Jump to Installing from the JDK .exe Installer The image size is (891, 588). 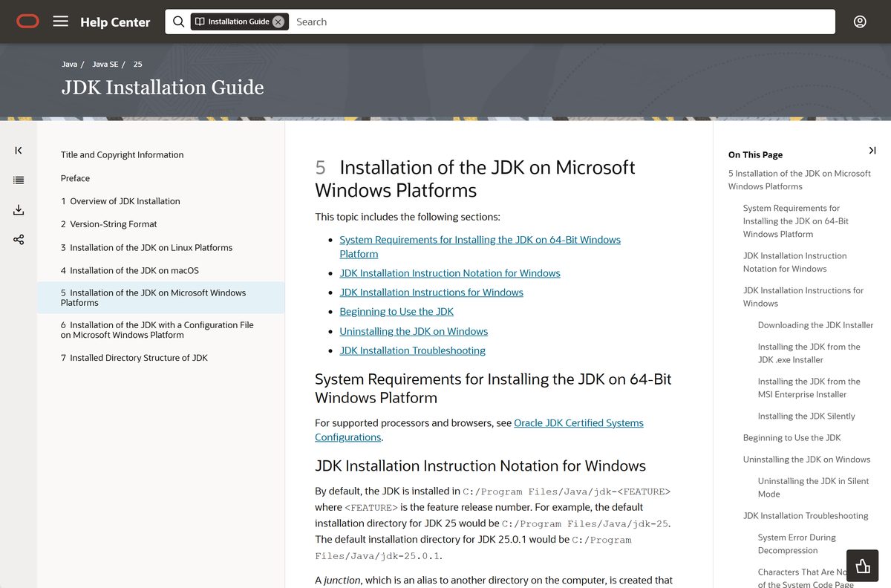tap(809, 353)
